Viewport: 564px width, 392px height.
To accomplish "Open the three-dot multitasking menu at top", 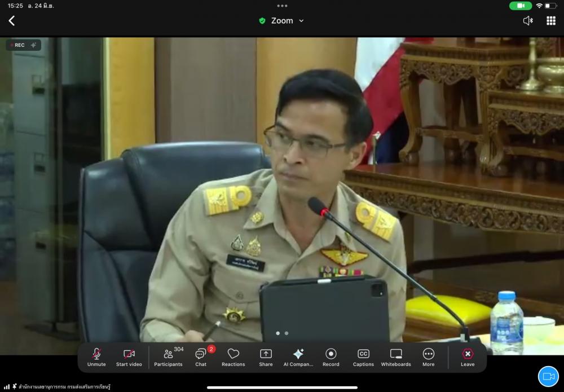I will (282, 6).
